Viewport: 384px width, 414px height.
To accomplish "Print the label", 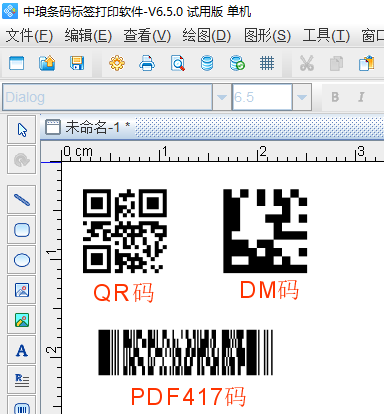I will [x=147, y=63].
